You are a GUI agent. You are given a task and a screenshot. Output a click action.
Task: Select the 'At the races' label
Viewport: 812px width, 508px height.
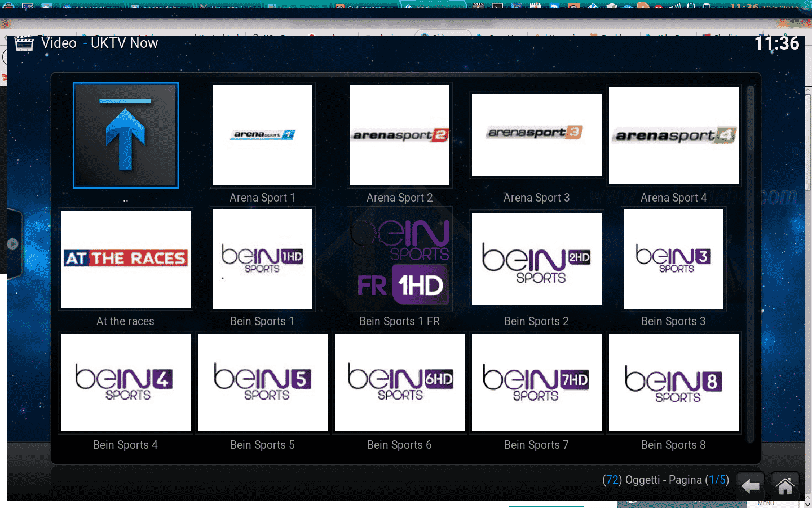(125, 321)
